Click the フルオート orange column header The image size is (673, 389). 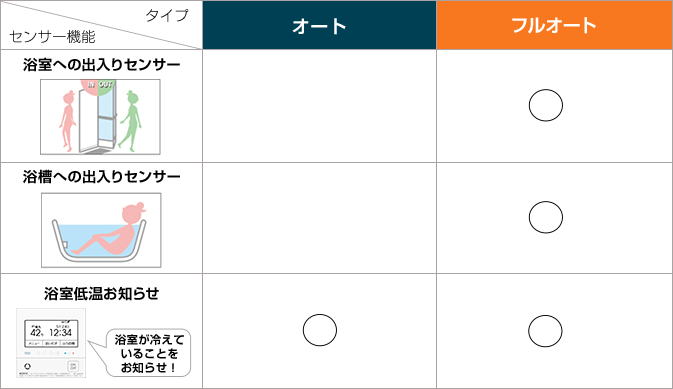click(x=554, y=25)
